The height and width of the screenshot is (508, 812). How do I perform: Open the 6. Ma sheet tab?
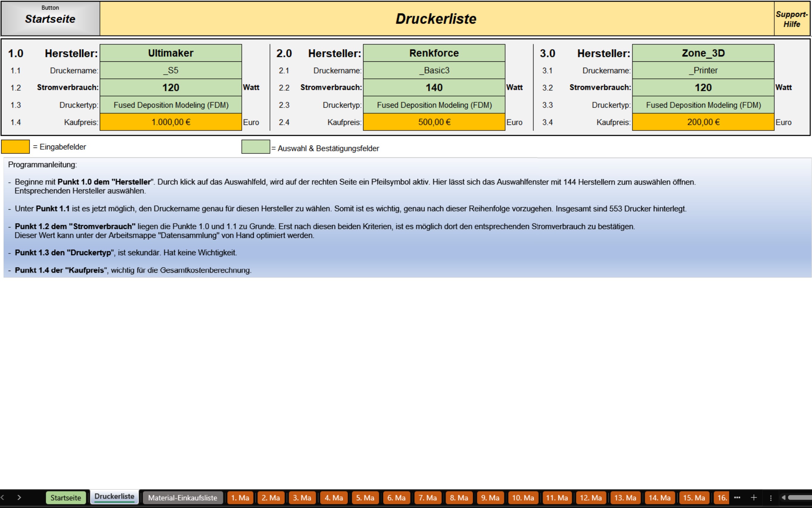[396, 498]
